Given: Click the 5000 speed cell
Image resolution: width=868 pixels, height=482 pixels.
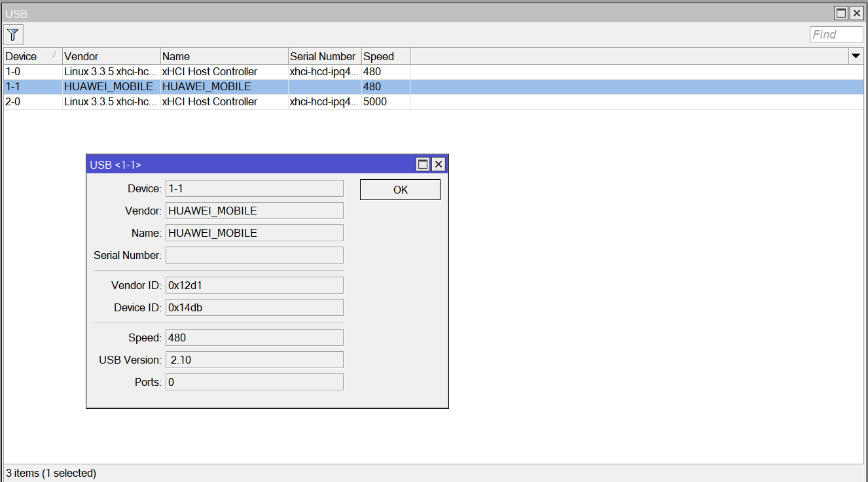Looking at the screenshot, I should (376, 101).
